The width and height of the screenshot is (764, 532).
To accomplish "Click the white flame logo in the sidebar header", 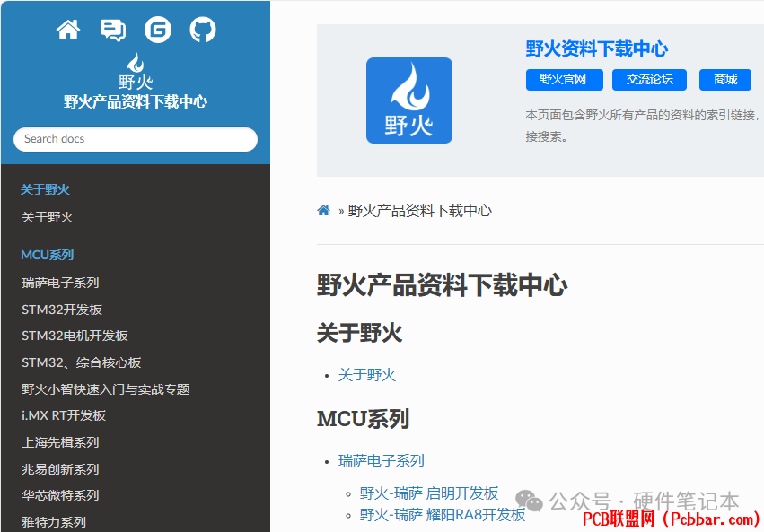I will click(136, 71).
